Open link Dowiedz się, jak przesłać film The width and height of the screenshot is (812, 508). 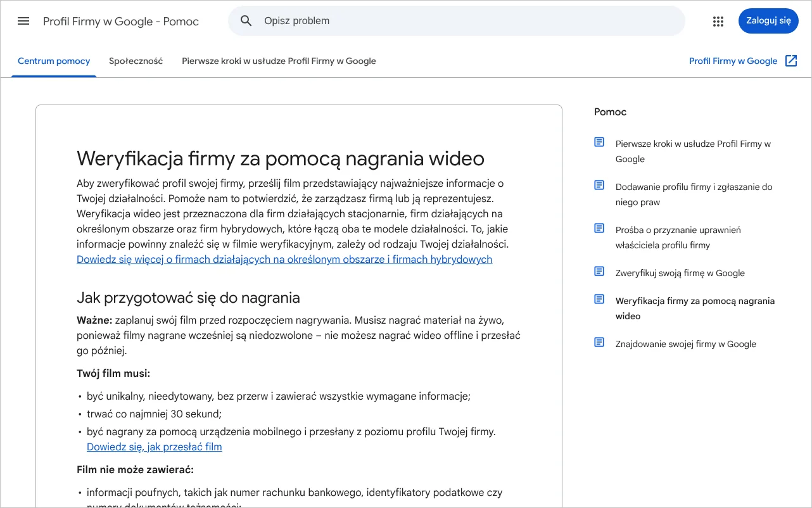[155, 447]
